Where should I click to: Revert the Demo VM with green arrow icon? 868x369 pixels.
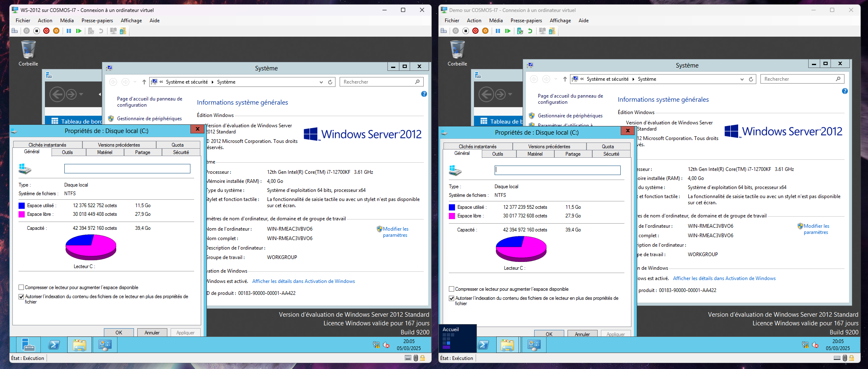coord(530,31)
